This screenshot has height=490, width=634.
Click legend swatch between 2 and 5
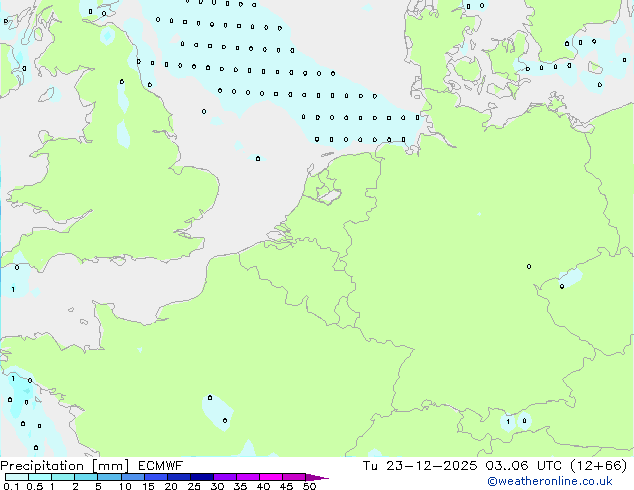[86, 477]
